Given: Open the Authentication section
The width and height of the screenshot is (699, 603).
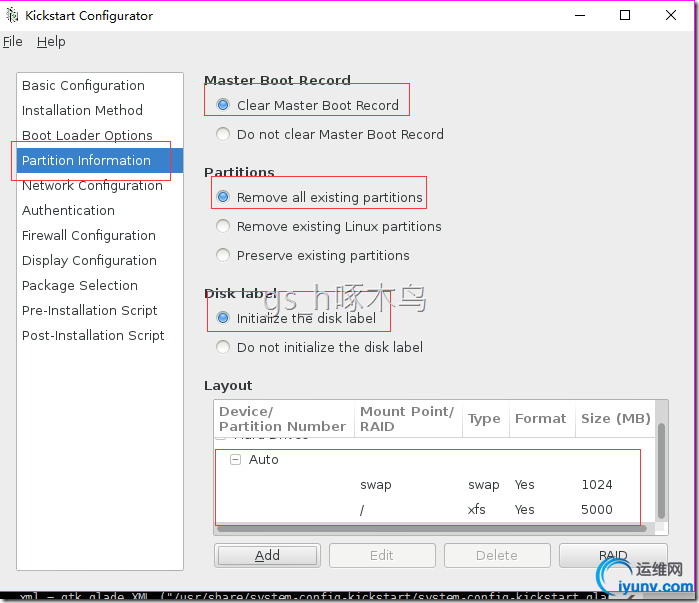Looking at the screenshot, I should point(100,210).
